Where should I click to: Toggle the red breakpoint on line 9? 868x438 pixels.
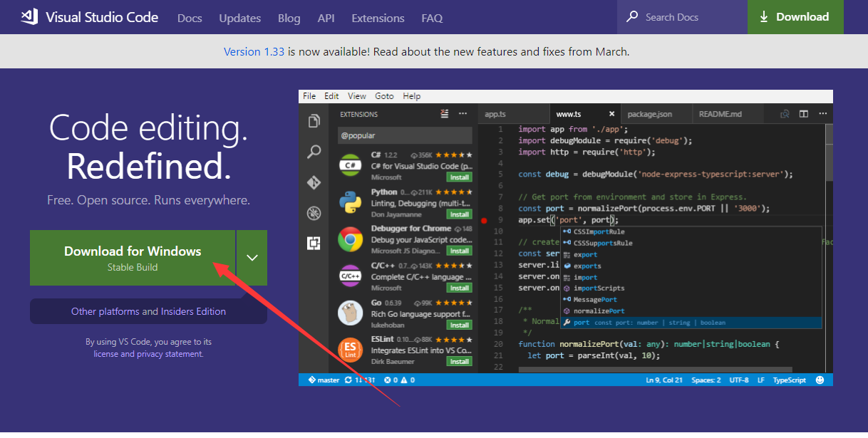tap(484, 220)
